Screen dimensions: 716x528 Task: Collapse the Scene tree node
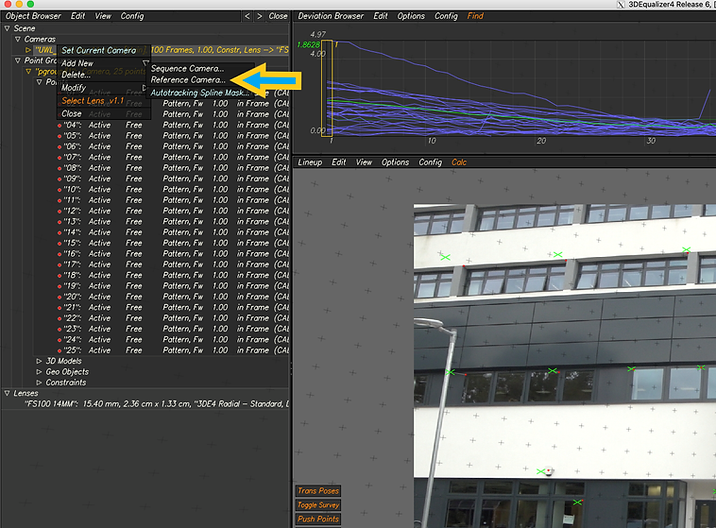pyautogui.click(x=7, y=28)
